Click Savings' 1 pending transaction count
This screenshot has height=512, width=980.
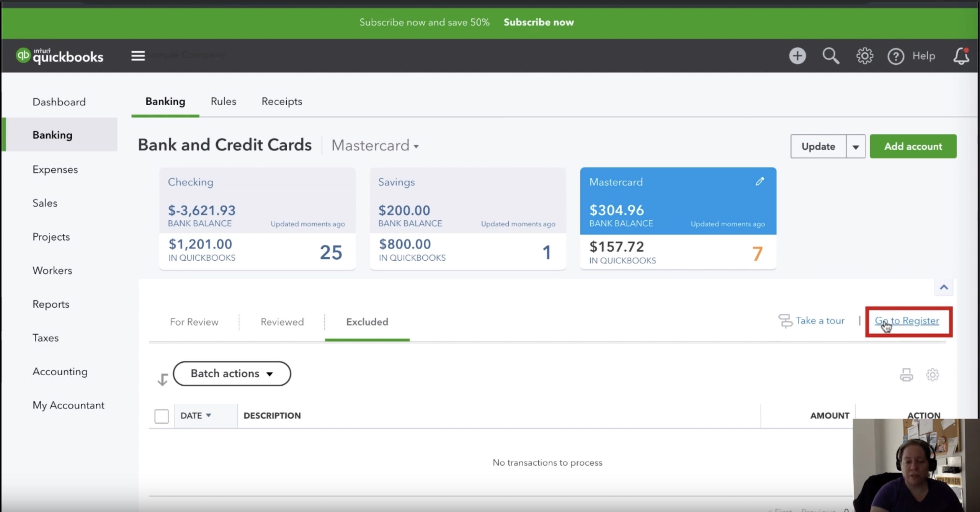coord(547,252)
